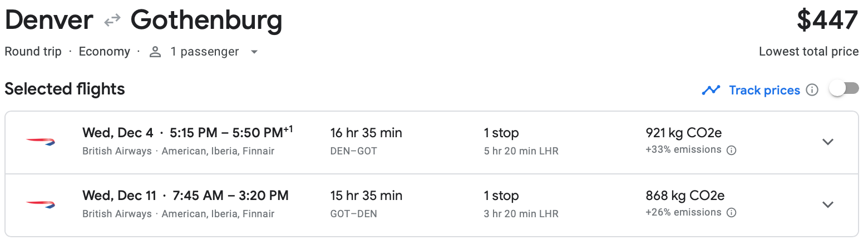
Task: Click the 5 hr 20 min LHR layover
Action: (521, 151)
